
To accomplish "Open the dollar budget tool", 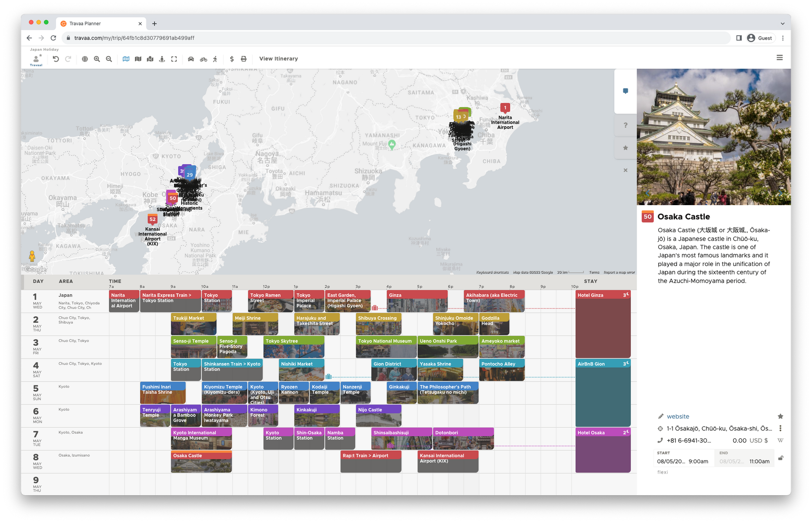I will [x=232, y=59].
